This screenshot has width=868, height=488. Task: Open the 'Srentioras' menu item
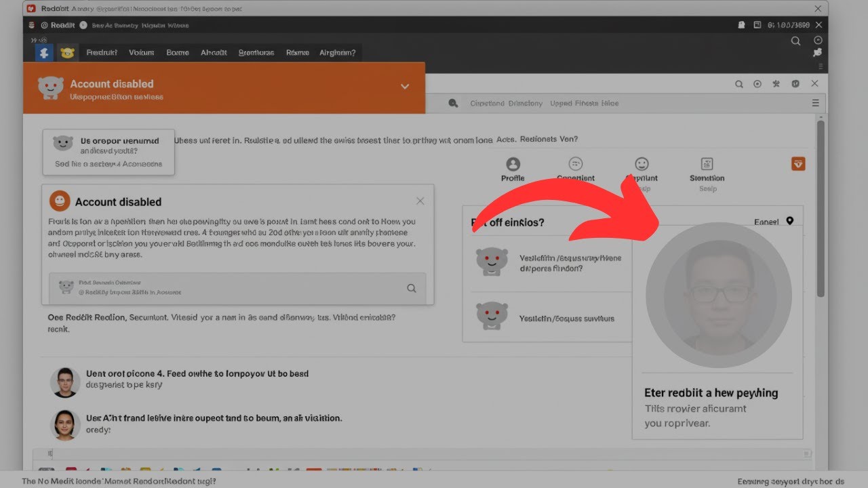coord(256,52)
